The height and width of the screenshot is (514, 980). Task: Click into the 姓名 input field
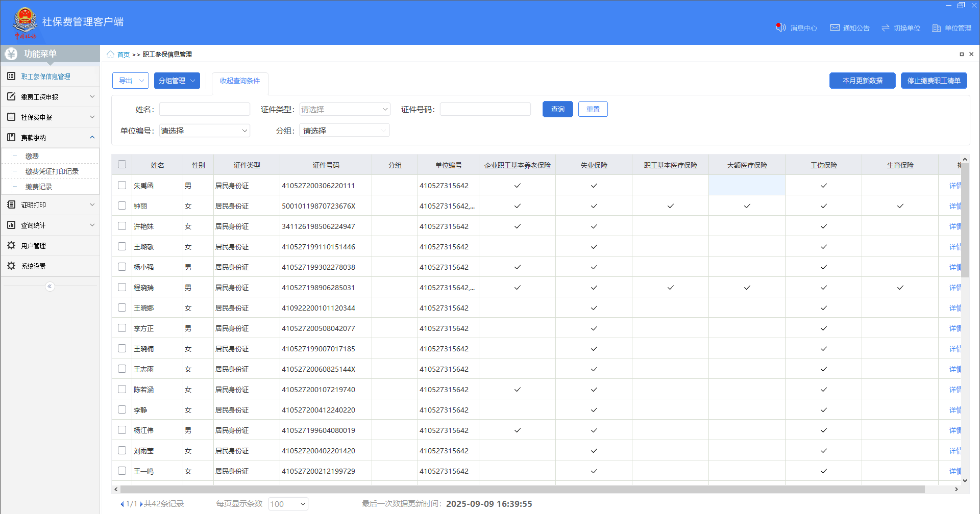tap(205, 110)
